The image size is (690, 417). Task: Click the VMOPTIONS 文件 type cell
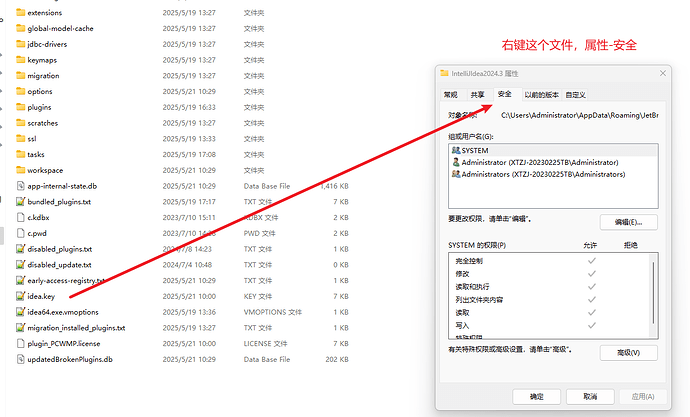tap(273, 312)
